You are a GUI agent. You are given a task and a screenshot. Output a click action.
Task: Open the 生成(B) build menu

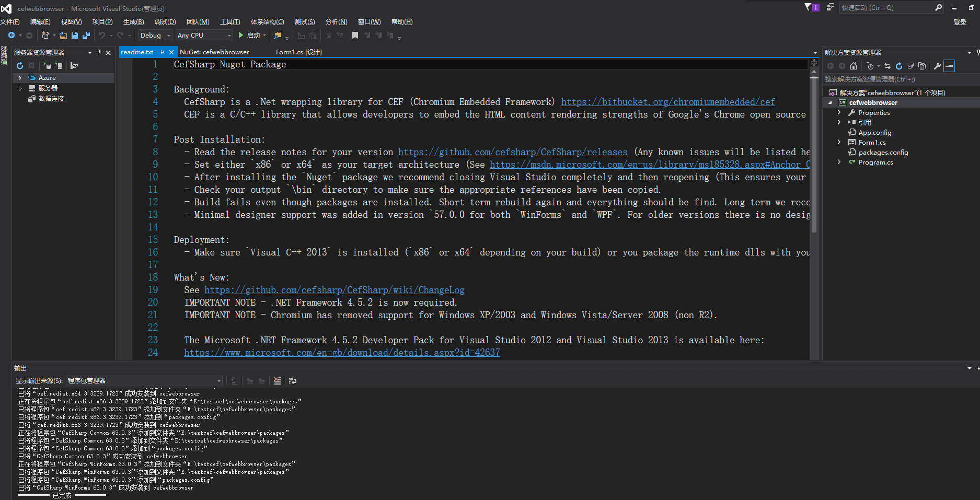coord(133,22)
